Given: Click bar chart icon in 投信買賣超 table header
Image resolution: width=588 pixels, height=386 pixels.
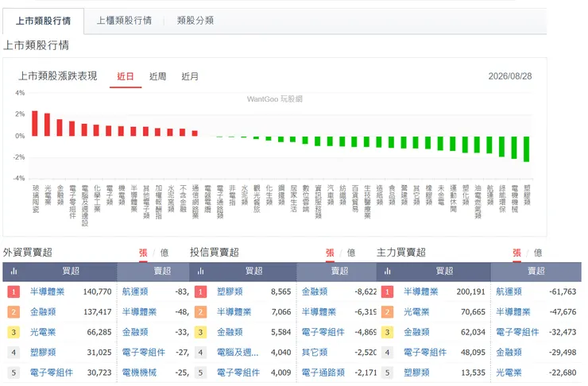Looking at the screenshot, I should (x=200, y=271).
